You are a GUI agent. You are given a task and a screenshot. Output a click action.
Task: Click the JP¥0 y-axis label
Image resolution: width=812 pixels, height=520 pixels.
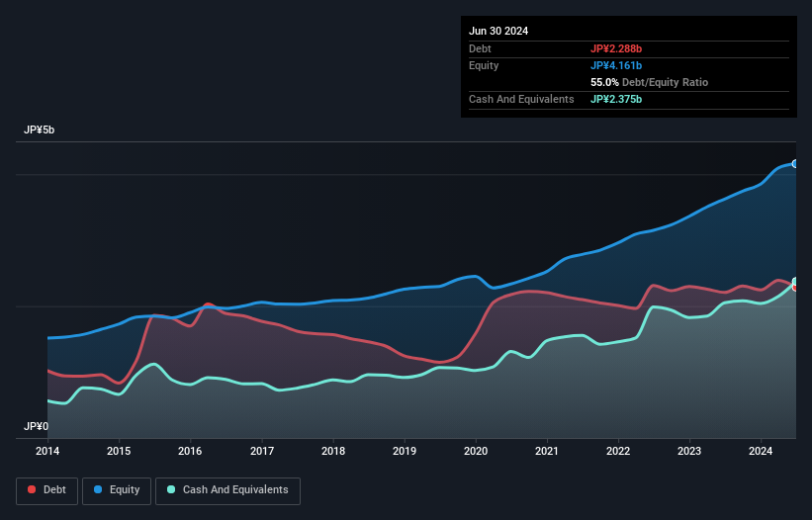pyautogui.click(x=36, y=426)
